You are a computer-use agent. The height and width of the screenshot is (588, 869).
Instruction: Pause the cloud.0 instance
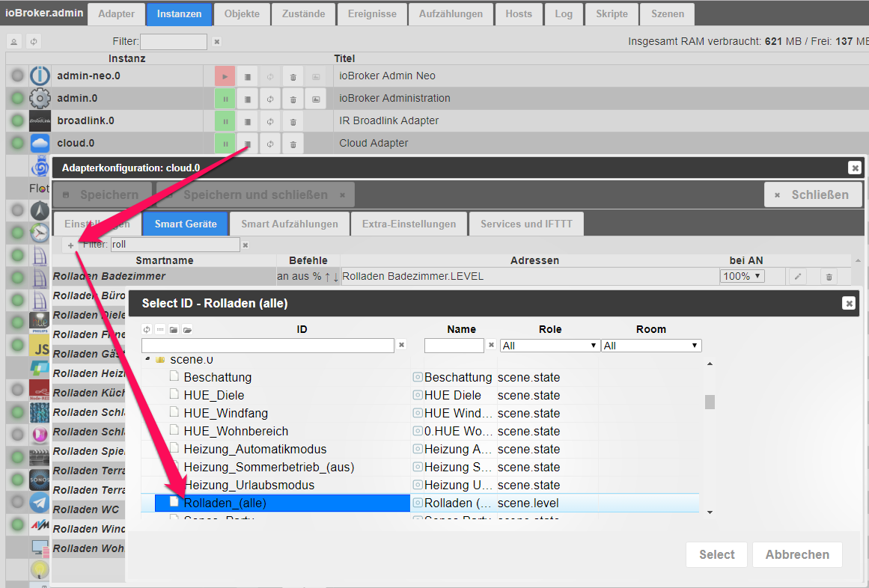tap(225, 144)
